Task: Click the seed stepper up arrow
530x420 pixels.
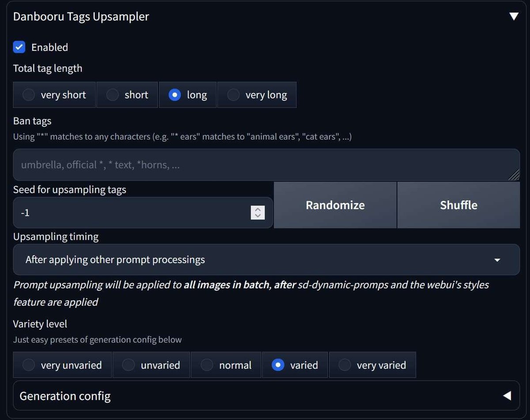Action: pos(258,209)
